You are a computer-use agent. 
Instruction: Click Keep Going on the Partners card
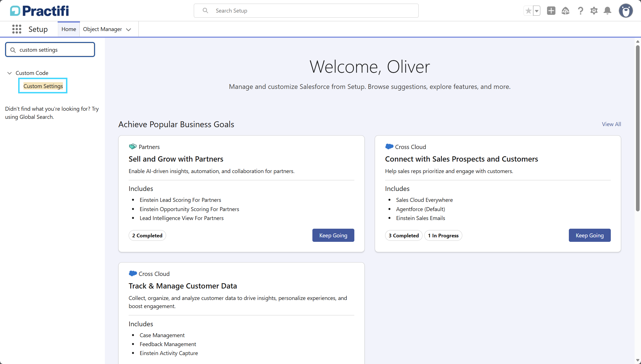coord(333,235)
